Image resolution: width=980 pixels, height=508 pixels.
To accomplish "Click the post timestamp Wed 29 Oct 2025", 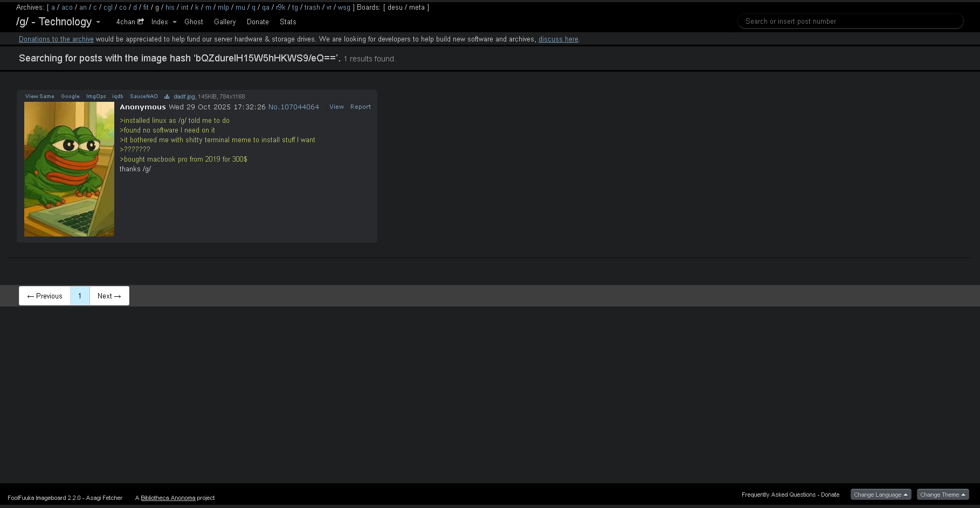I will pyautogui.click(x=217, y=107).
